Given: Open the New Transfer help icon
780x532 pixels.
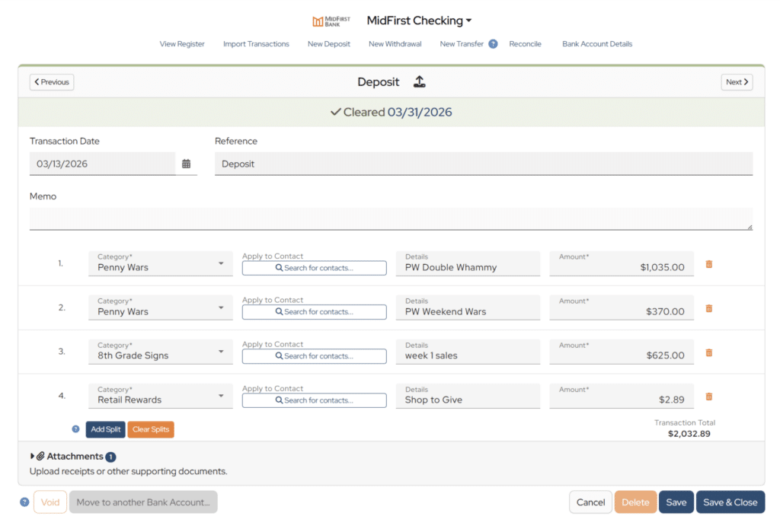Looking at the screenshot, I should (x=493, y=43).
